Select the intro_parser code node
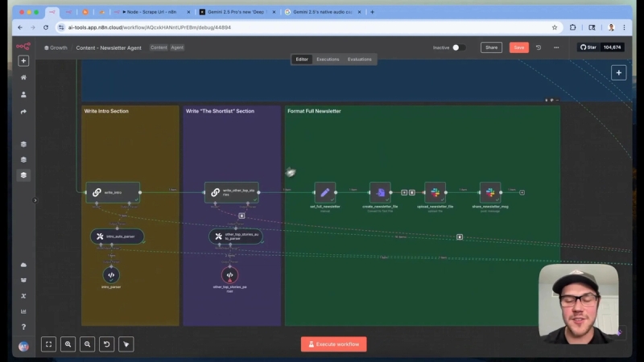This screenshot has width=644, height=362. click(x=111, y=275)
